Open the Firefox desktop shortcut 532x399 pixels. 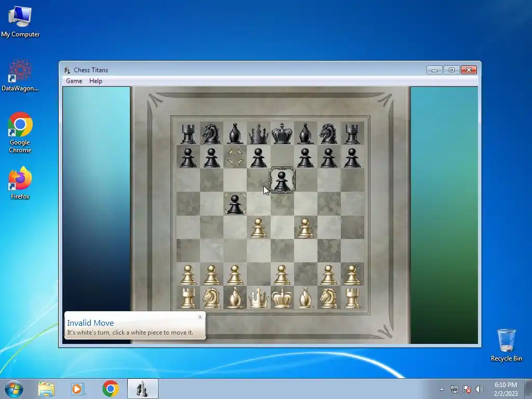click(20, 182)
